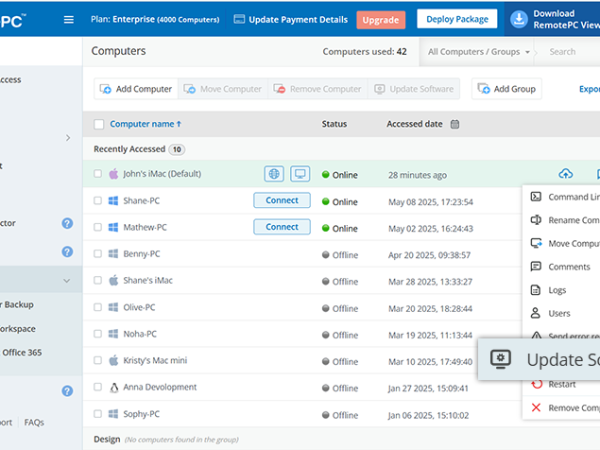Click the help icon above the FAQs link
This screenshot has width=600, height=450.
point(67,391)
